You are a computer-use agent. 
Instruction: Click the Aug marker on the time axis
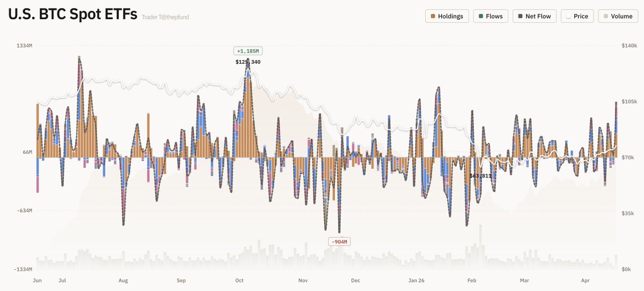[123, 280]
